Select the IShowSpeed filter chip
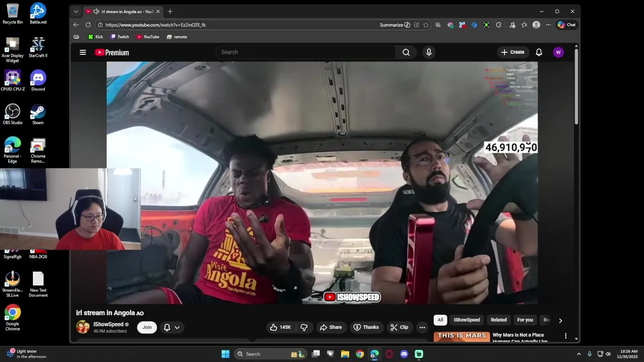The width and height of the screenshot is (644, 362). [467, 320]
